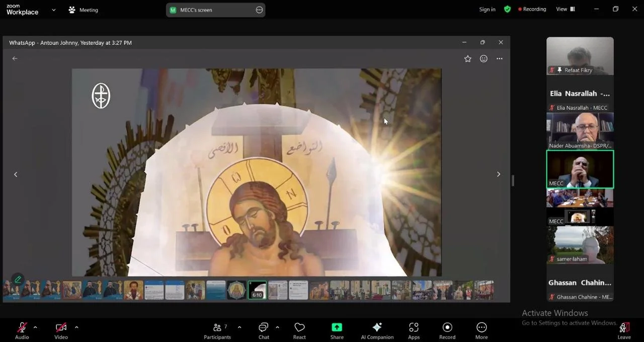644x342 pixels.
Task: Show the previous media with the left arrow
Action: tap(16, 174)
